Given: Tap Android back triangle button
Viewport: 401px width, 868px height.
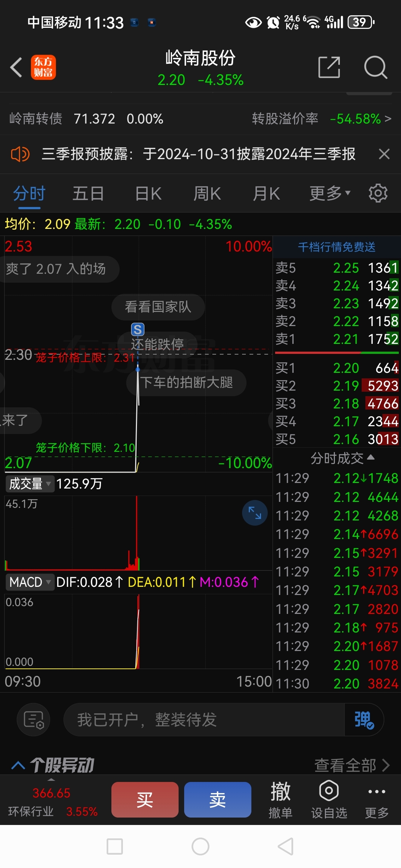Looking at the screenshot, I should pyautogui.click(x=286, y=846).
